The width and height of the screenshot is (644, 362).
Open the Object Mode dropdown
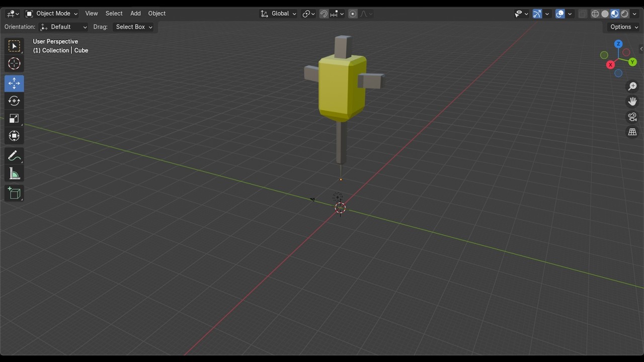click(51, 14)
